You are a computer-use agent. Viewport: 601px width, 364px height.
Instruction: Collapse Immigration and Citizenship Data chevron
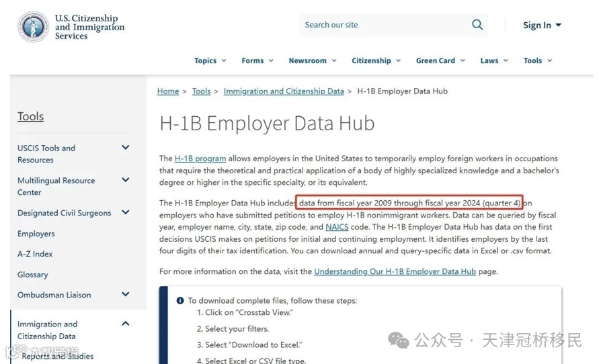[125, 324]
